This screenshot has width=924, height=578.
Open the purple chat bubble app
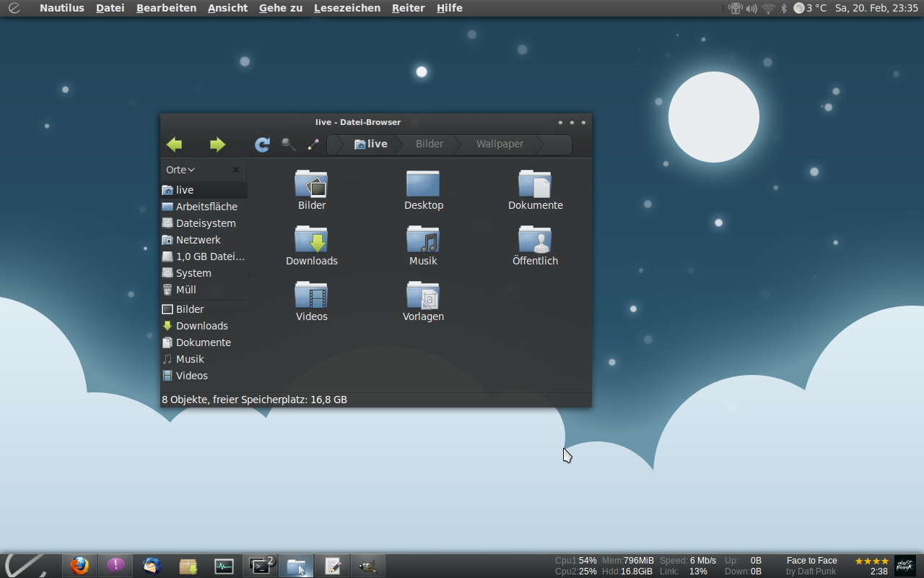115,566
